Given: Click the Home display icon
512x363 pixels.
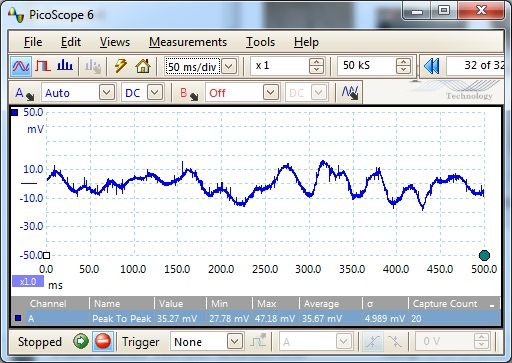Looking at the screenshot, I should [x=143, y=66].
